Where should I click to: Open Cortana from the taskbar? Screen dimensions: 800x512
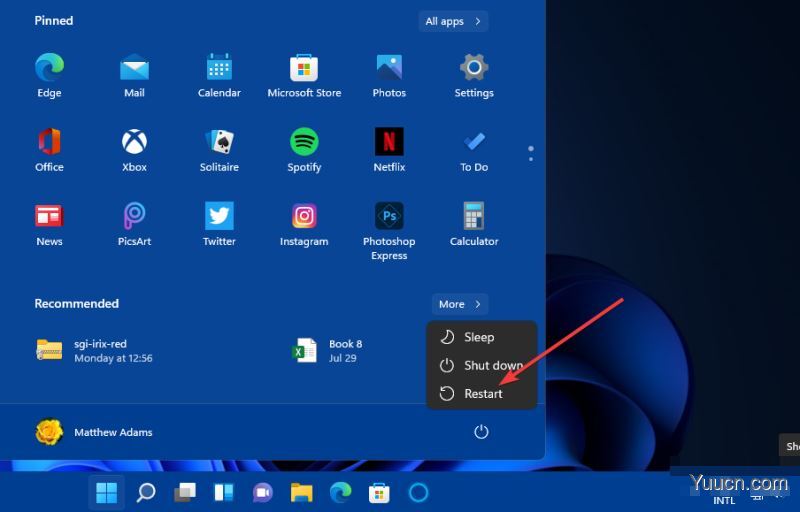(x=418, y=493)
